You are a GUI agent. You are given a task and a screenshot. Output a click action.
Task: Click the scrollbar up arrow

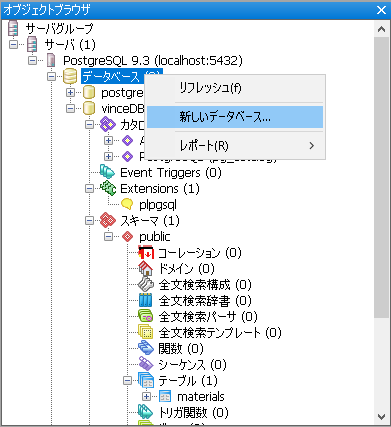tap(381, 29)
